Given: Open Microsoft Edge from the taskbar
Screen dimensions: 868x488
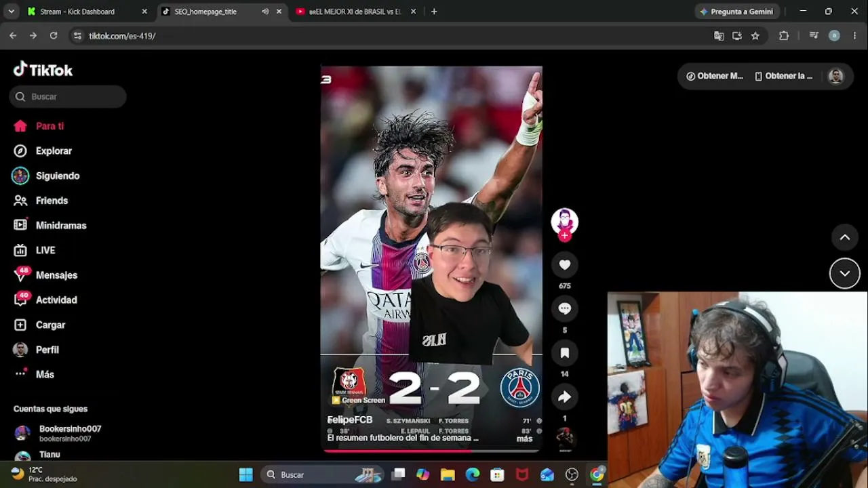Looking at the screenshot, I should point(472,474).
